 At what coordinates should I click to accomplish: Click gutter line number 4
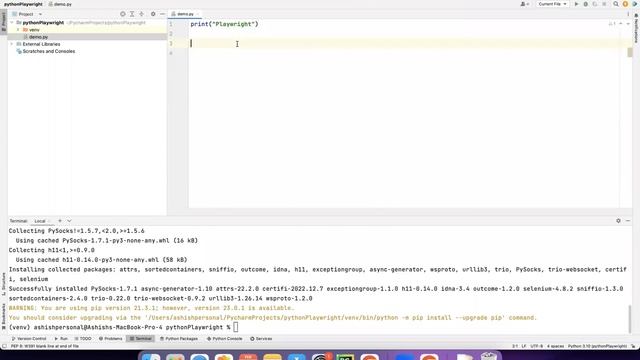point(171,53)
